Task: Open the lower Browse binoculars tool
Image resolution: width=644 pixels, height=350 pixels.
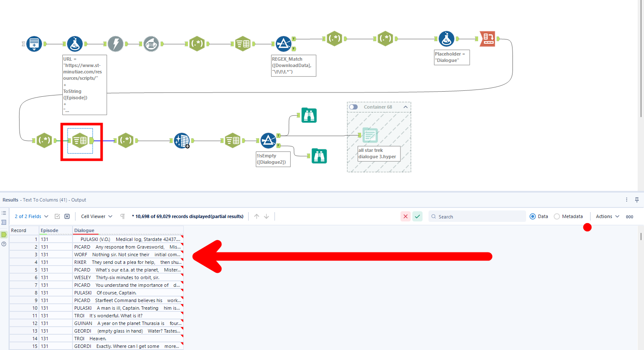Action: [x=319, y=156]
